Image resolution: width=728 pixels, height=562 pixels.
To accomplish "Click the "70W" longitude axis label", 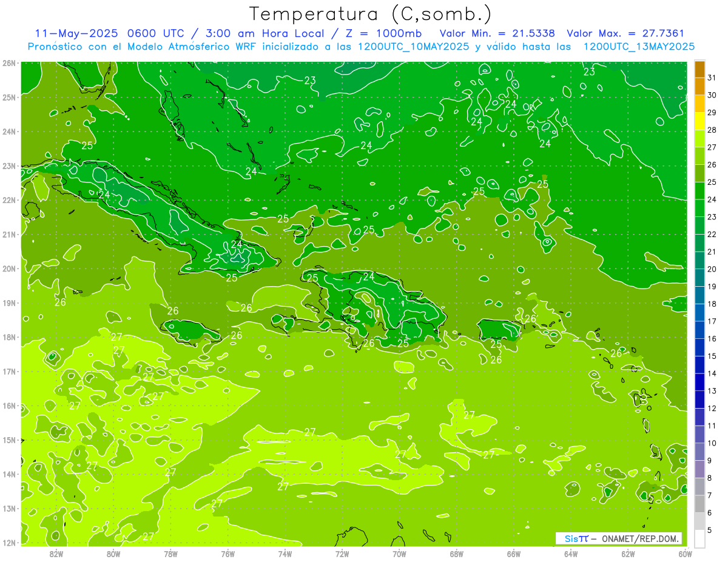I will 399,554.
